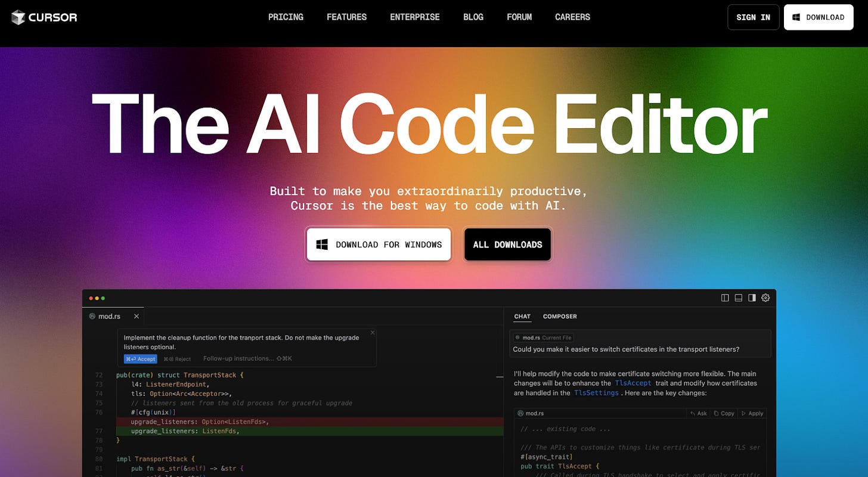The image size is (868, 477).
Task: Click the yellow minimize window dot
Action: pyautogui.click(x=97, y=298)
